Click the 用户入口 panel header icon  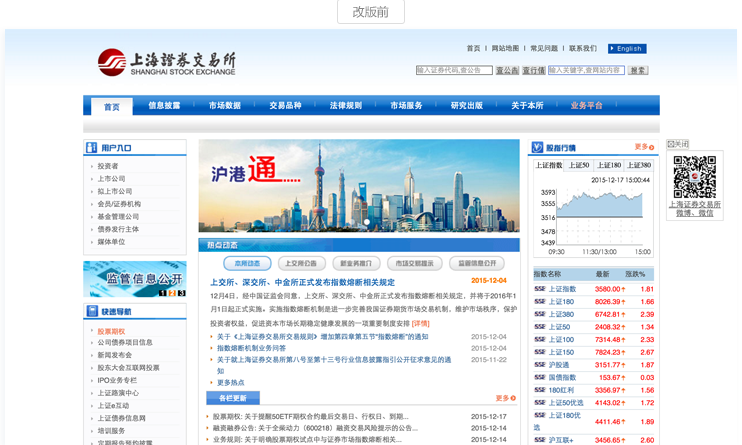91,148
